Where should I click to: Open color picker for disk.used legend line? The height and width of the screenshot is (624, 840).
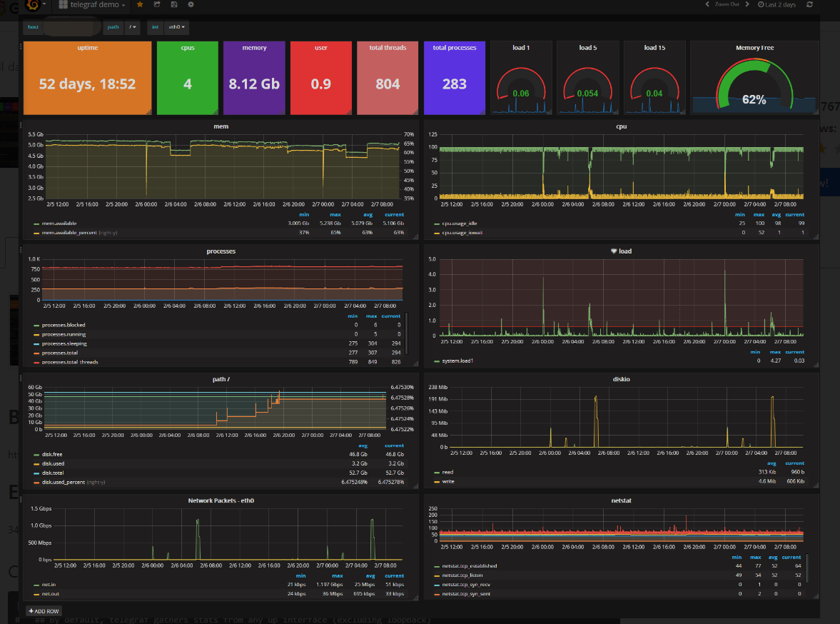coord(36,463)
